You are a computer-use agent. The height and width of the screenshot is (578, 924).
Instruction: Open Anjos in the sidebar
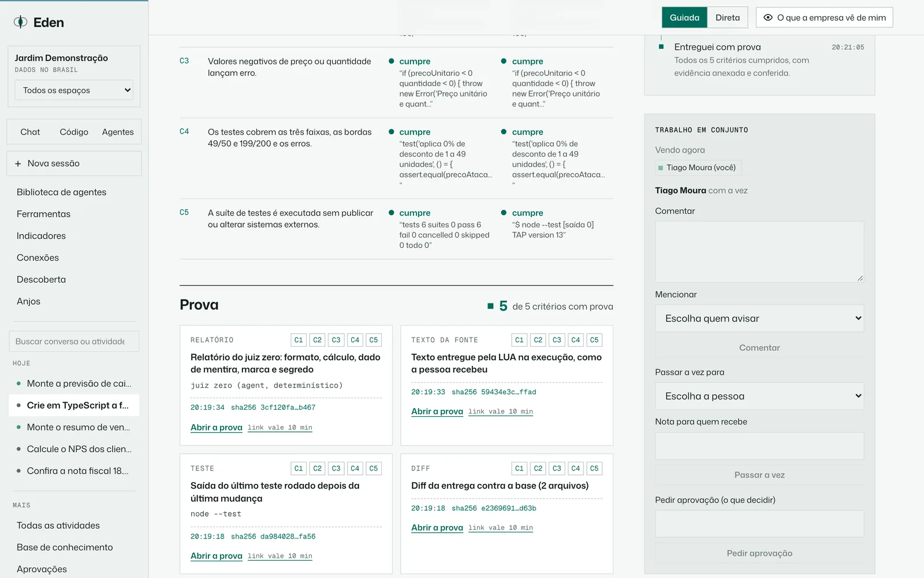tap(28, 301)
